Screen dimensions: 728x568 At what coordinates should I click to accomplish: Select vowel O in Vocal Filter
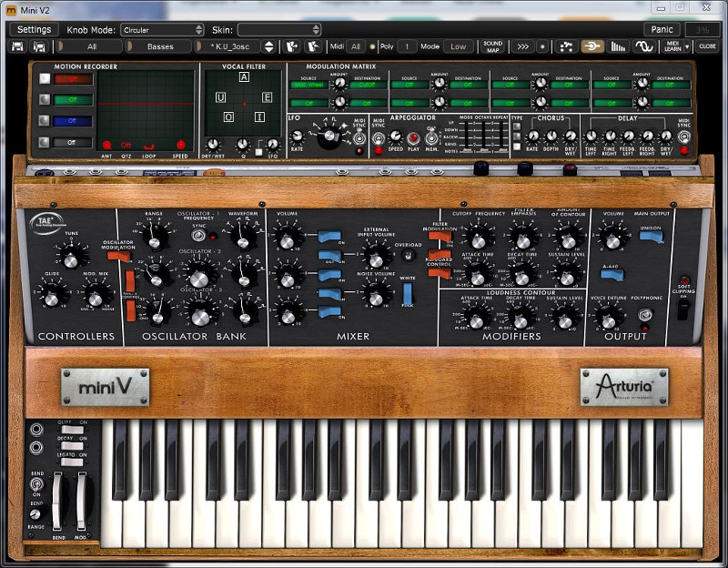click(x=228, y=117)
